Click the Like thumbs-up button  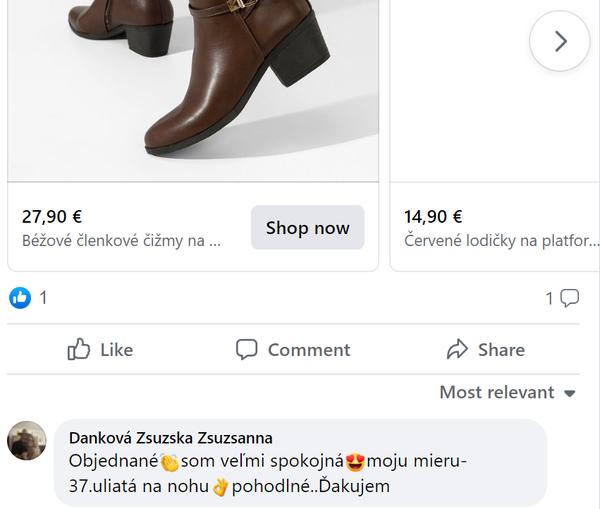[x=100, y=349]
